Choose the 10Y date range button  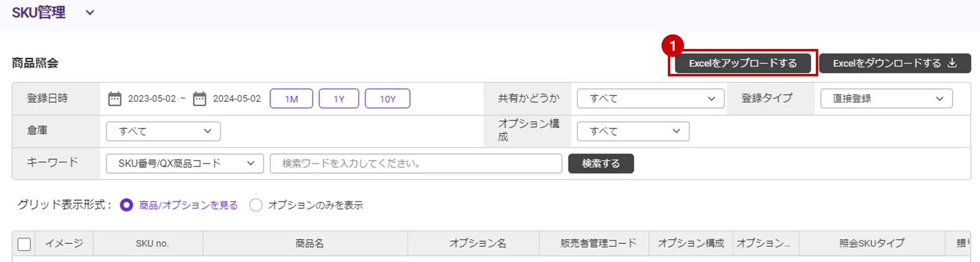(x=387, y=99)
